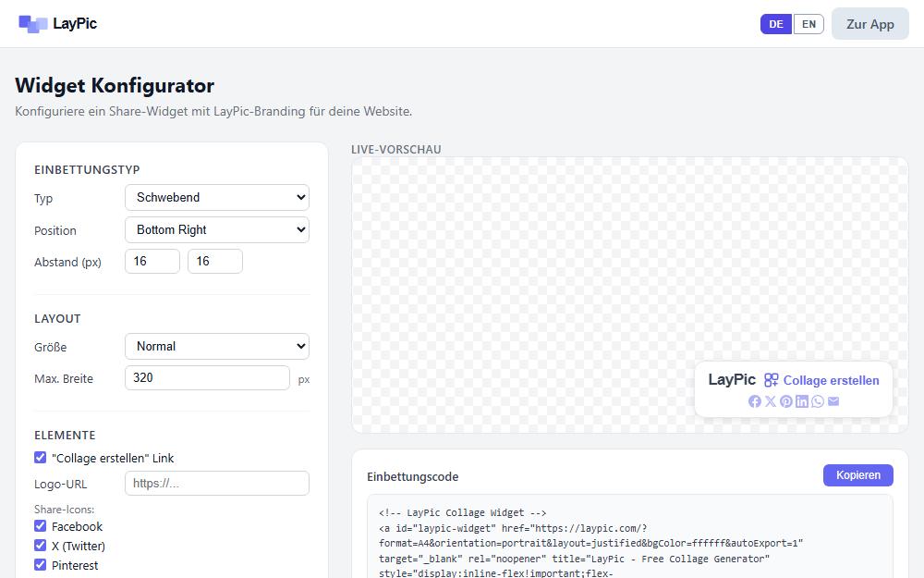
Task: Switch language to DE
Action: click(x=776, y=24)
